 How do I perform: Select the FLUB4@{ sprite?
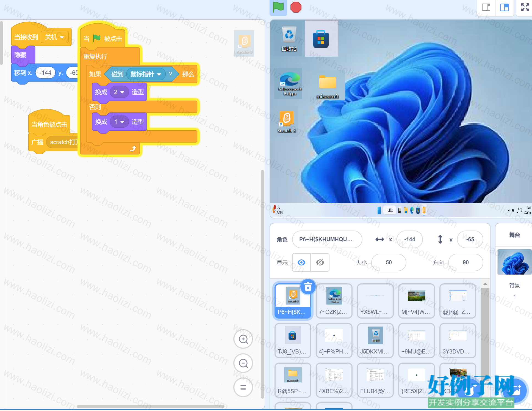click(375, 380)
